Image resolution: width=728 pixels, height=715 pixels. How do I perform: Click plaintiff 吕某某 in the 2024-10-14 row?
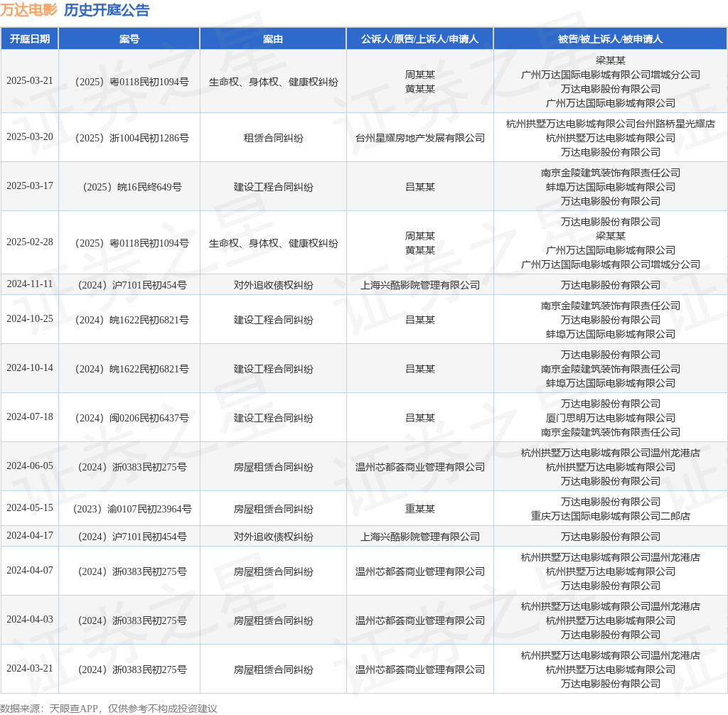[x=419, y=370]
